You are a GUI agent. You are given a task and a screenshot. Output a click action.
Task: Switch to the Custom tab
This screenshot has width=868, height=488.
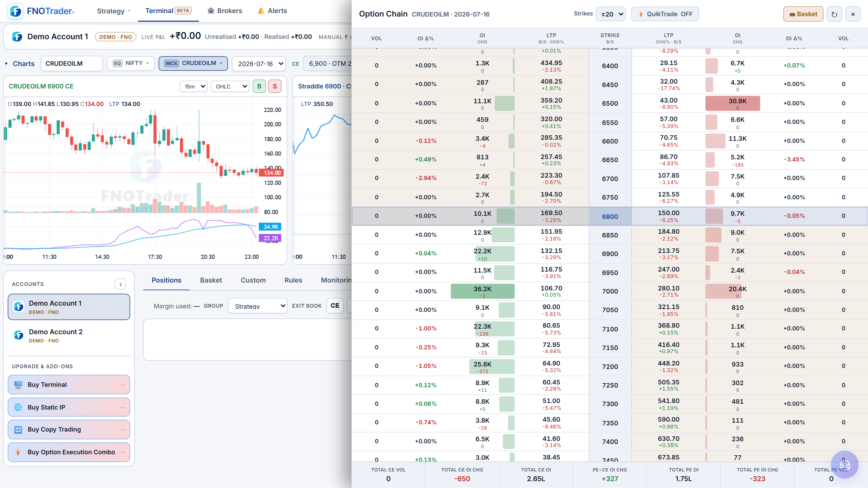253,280
